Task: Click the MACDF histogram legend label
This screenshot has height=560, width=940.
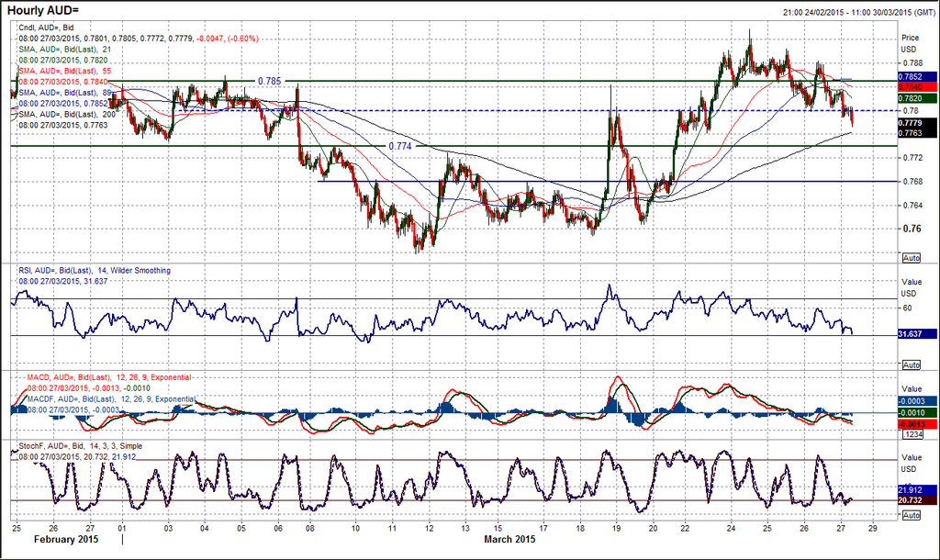Action: (x=111, y=398)
